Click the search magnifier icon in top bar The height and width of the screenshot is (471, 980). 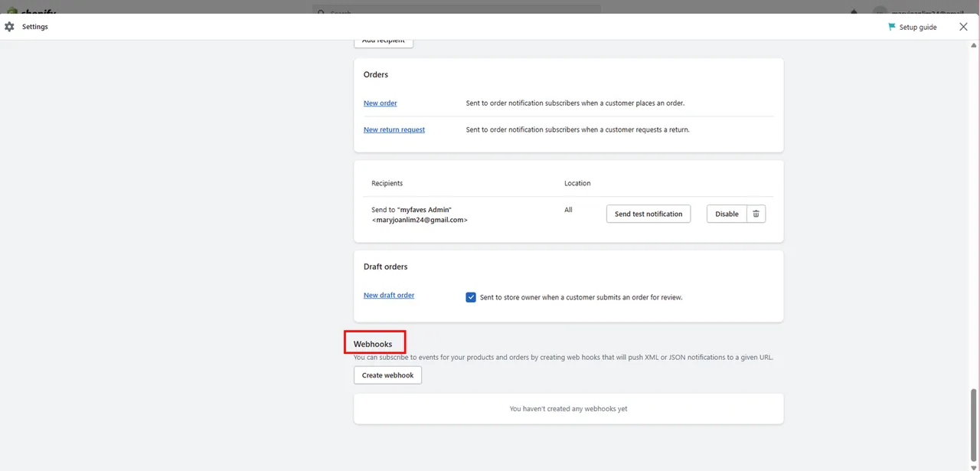(322, 11)
